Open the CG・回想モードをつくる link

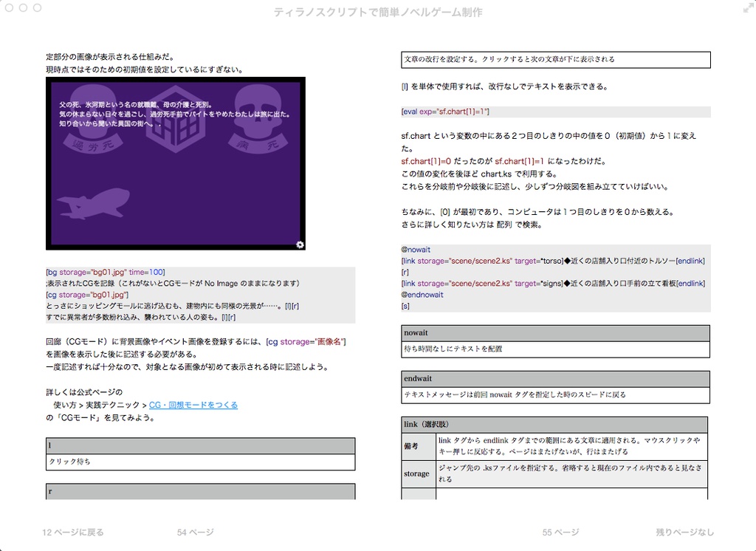193,405
